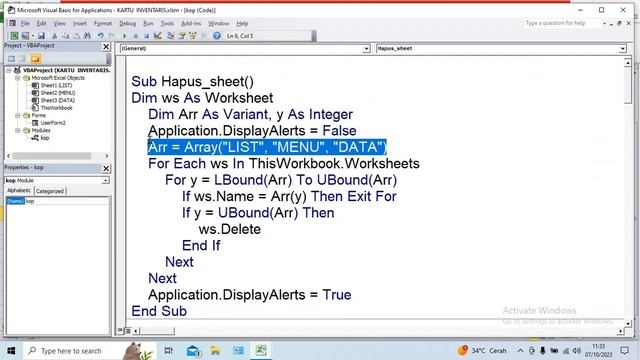Screen dimensions: 640x360
Task: Click the Insert UserForm toolbar icon
Action: (x=25, y=36)
